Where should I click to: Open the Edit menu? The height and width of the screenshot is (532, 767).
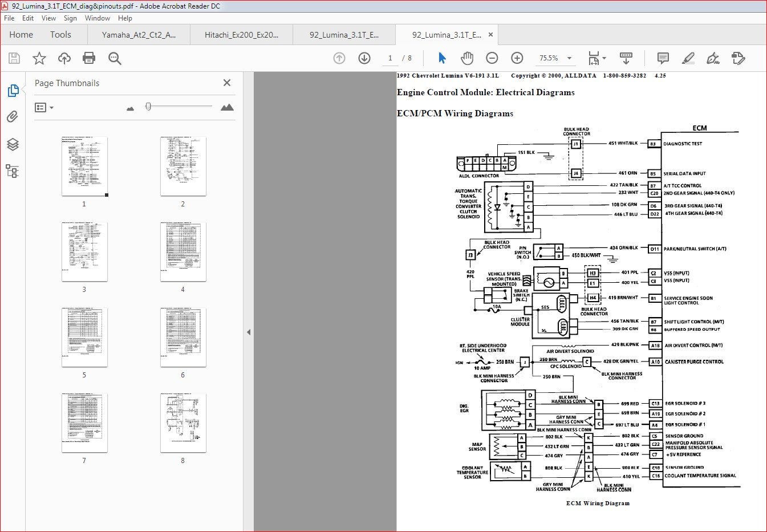[28, 18]
